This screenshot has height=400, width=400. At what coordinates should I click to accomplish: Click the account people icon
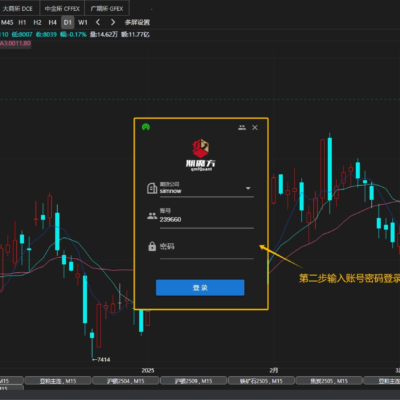tap(152, 216)
